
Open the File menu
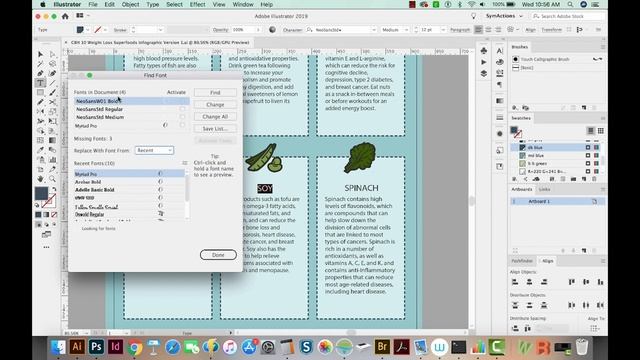pos(93,4)
